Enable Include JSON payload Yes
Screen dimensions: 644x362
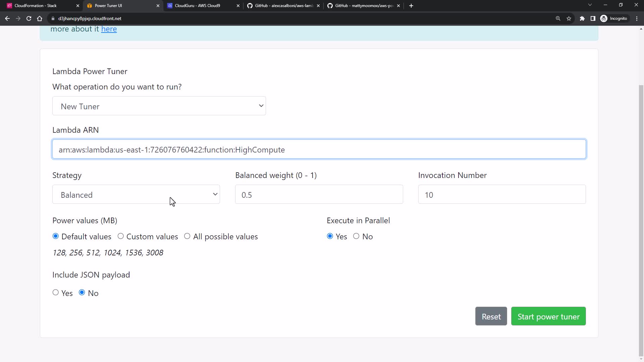click(x=56, y=293)
